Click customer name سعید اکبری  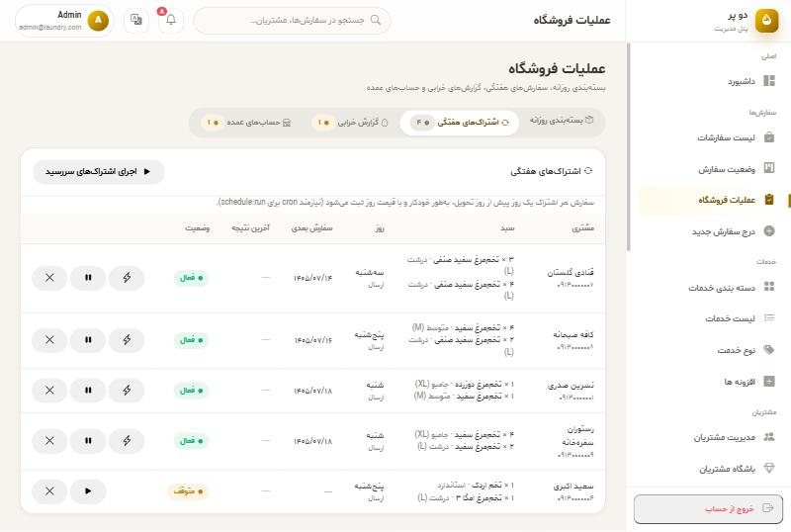pyautogui.click(x=573, y=487)
